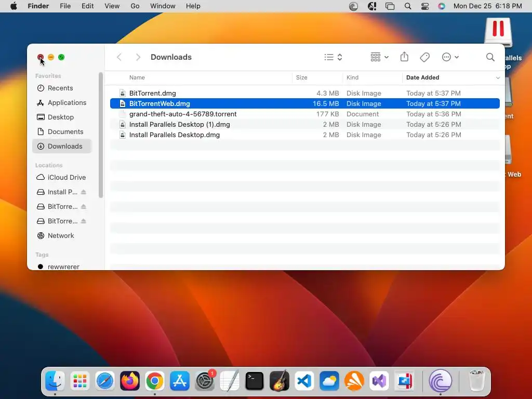Open the list view switcher dropdown
This screenshot has height=399, width=532.
click(x=333, y=57)
